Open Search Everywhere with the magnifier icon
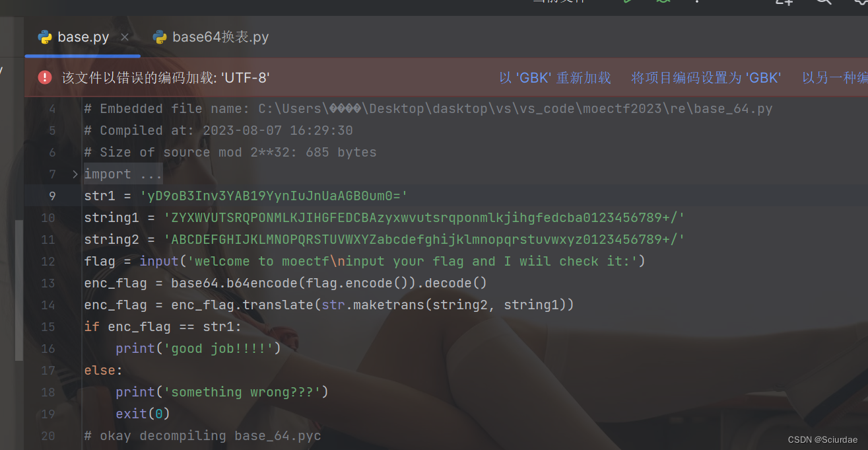The height and width of the screenshot is (450, 868). 823,3
